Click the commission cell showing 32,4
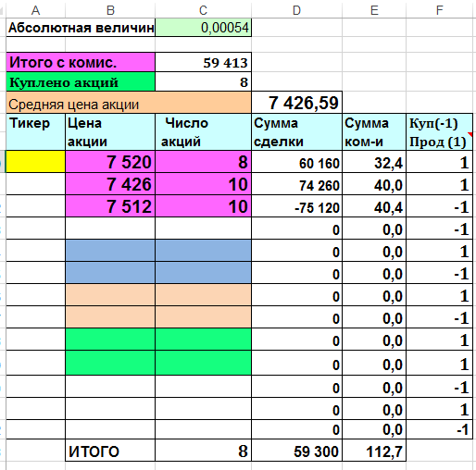 click(x=374, y=162)
